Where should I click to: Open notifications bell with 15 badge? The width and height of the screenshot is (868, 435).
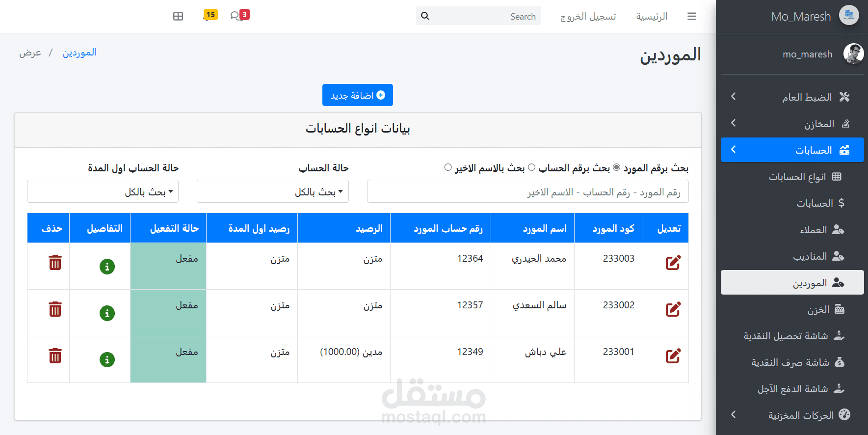[210, 15]
